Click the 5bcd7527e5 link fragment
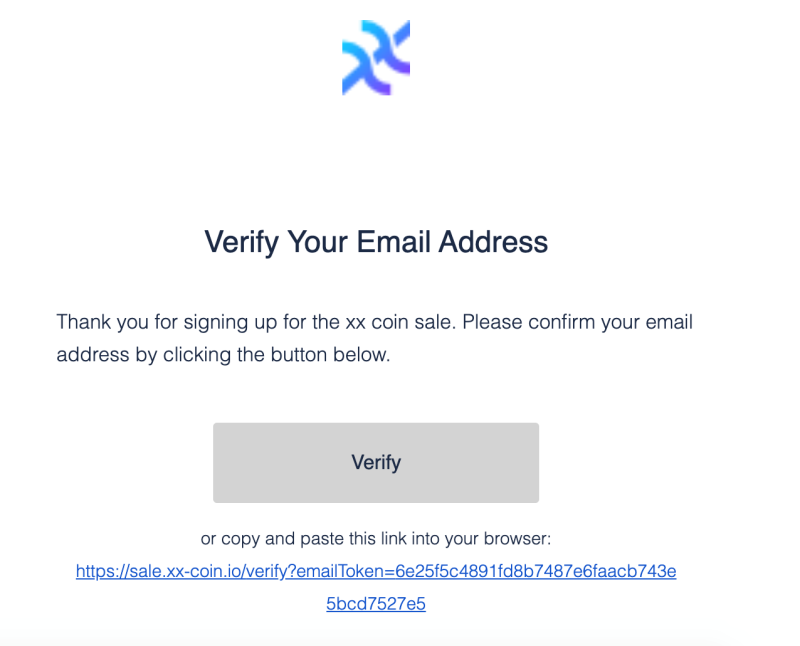This screenshot has width=800, height=646. 375,603
